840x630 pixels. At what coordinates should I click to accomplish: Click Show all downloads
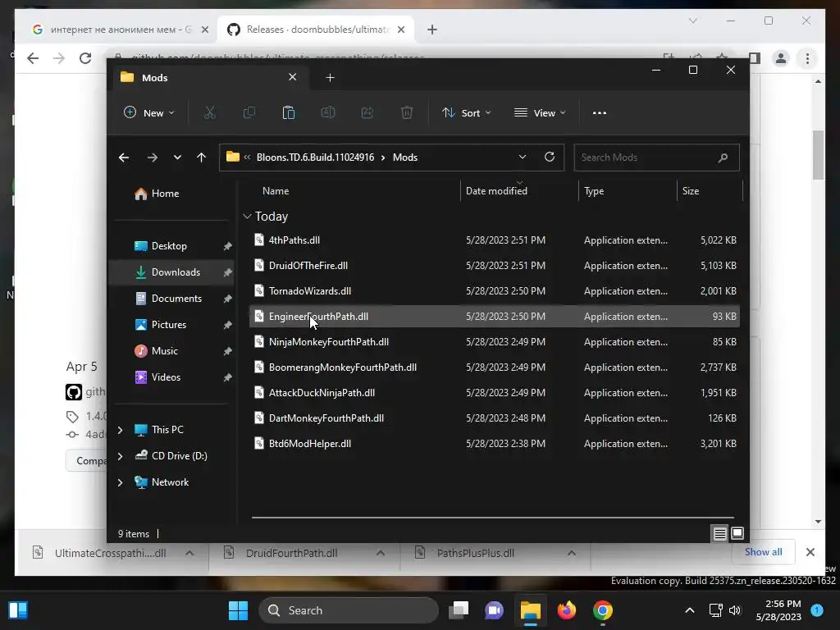(763, 552)
